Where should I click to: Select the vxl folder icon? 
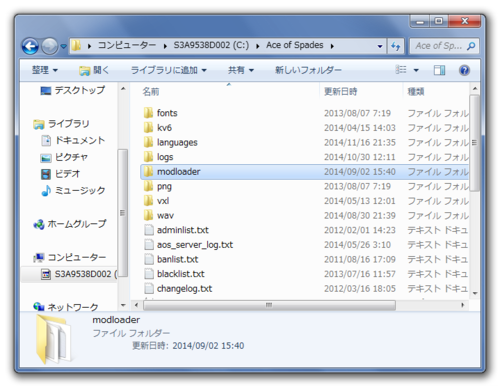pyautogui.click(x=148, y=201)
